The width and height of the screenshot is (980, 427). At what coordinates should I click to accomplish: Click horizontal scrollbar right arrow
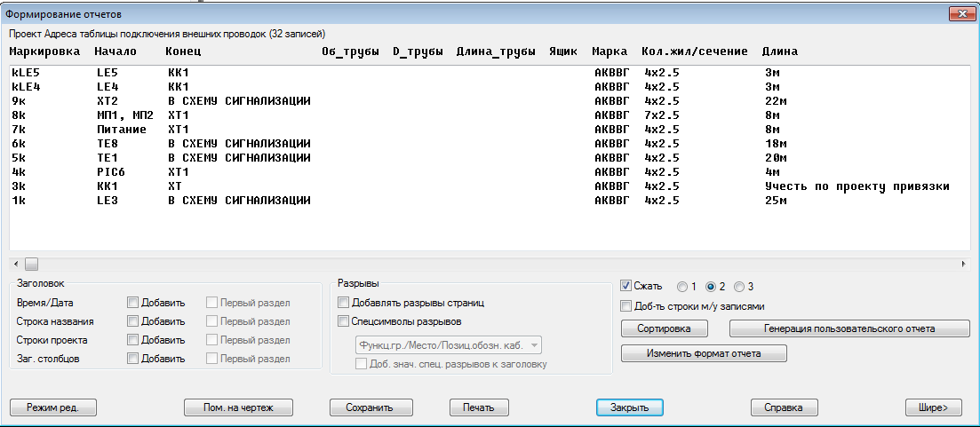(963, 264)
